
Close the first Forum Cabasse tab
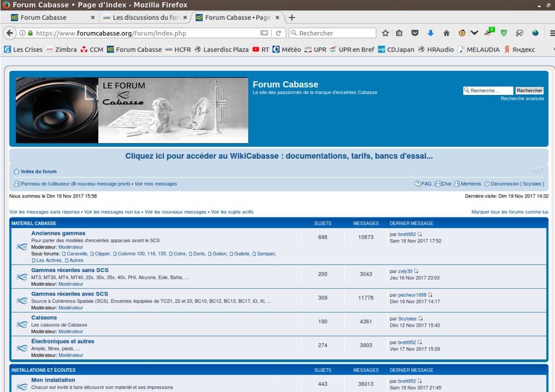click(x=92, y=17)
